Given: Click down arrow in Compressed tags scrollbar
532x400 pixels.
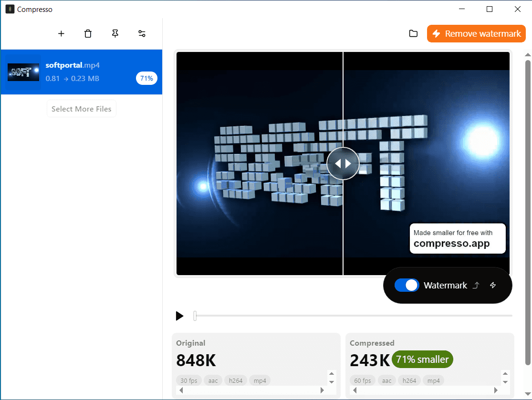Looking at the screenshot, I should (505, 382).
